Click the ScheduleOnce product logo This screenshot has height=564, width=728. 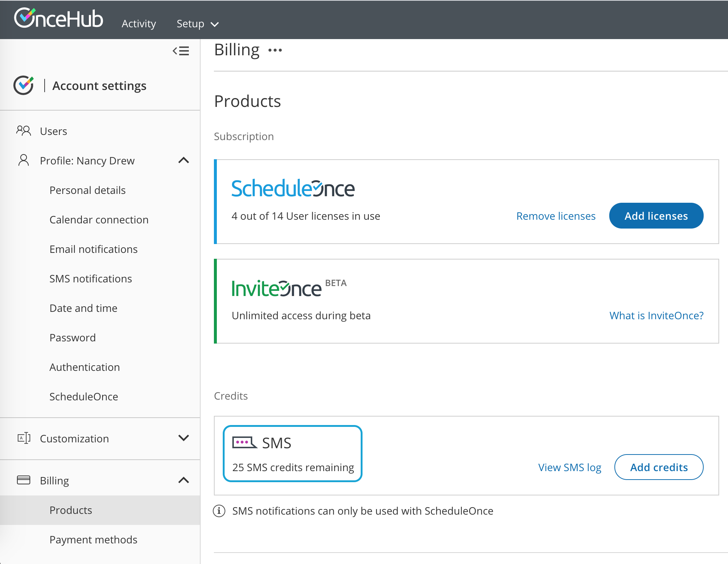click(x=293, y=188)
